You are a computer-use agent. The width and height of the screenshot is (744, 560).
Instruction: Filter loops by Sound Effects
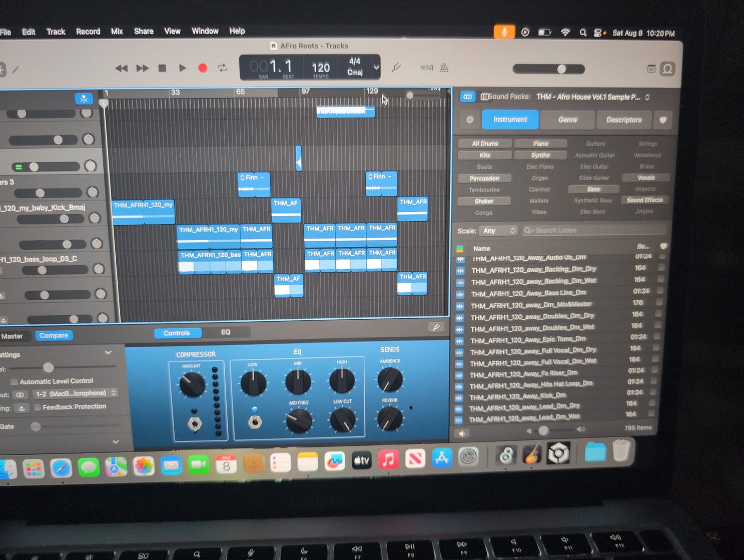pyautogui.click(x=644, y=200)
